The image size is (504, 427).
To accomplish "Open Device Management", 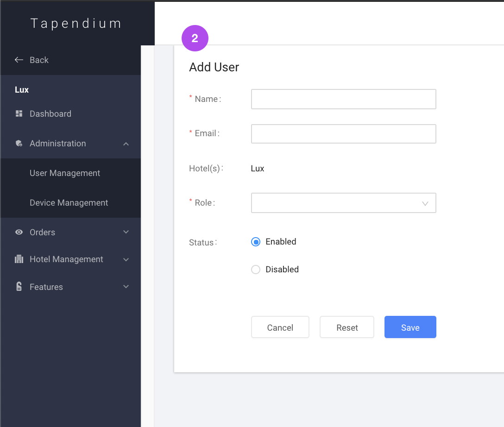I will 68,202.
